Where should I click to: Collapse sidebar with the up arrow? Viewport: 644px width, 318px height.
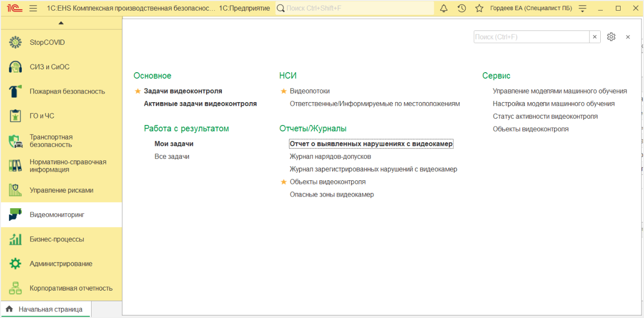61,23
